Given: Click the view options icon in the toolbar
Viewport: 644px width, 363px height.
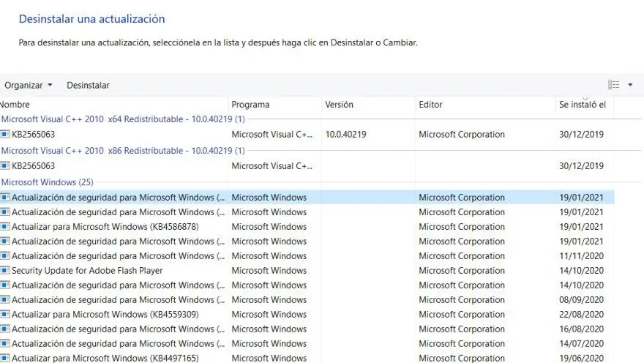Looking at the screenshot, I should [x=614, y=85].
